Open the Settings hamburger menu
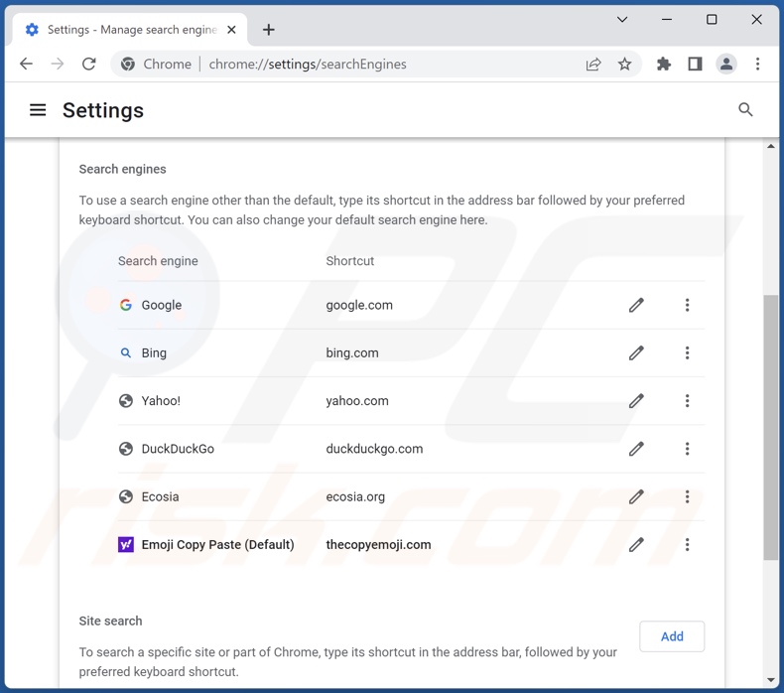Screen dimensions: 784x693 (38, 110)
